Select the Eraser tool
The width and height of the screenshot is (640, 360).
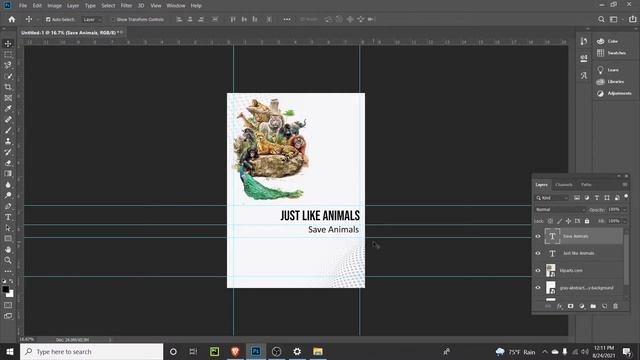click(8, 163)
